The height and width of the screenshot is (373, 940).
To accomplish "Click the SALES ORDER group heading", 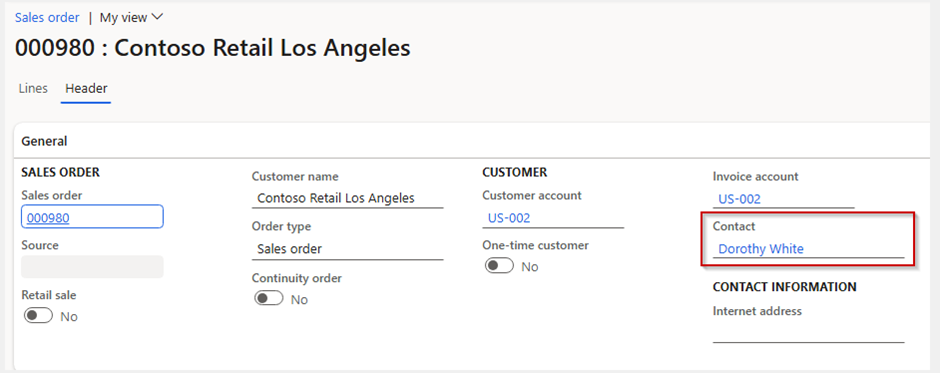I will (x=60, y=172).
